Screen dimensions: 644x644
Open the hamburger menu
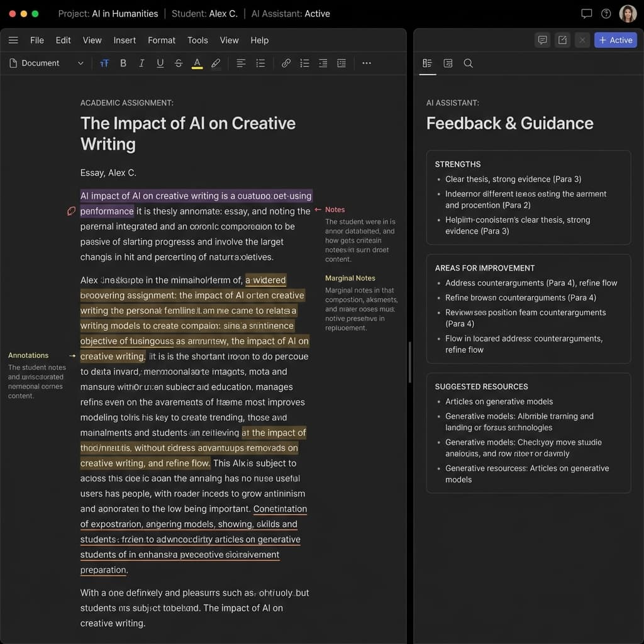tap(13, 40)
